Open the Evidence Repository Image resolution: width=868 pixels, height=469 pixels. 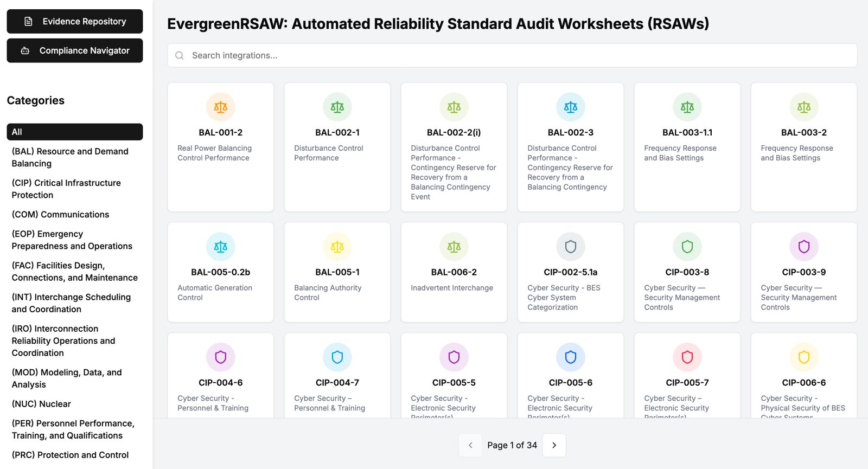point(75,21)
